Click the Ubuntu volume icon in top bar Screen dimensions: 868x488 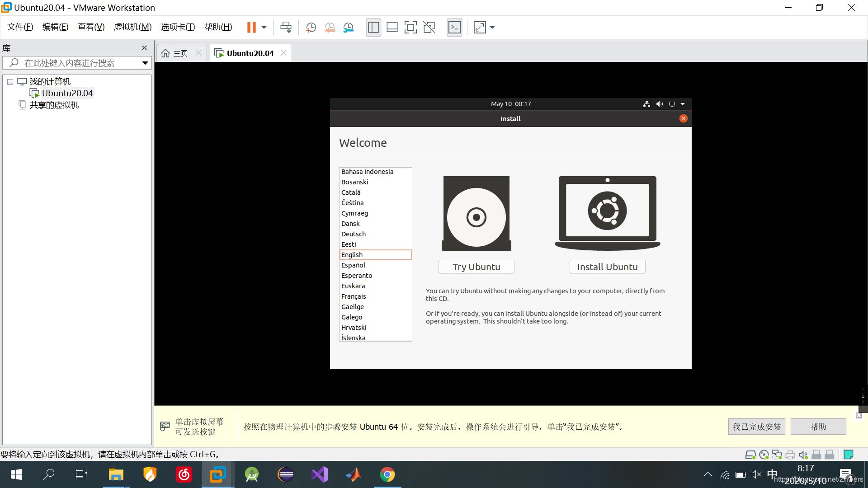tap(660, 104)
